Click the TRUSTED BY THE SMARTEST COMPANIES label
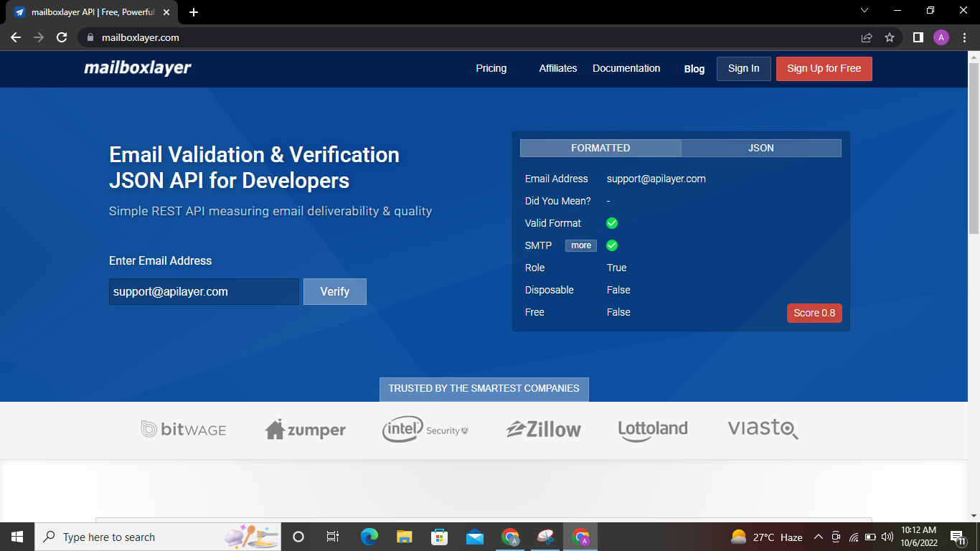The height and width of the screenshot is (551, 980). click(484, 388)
